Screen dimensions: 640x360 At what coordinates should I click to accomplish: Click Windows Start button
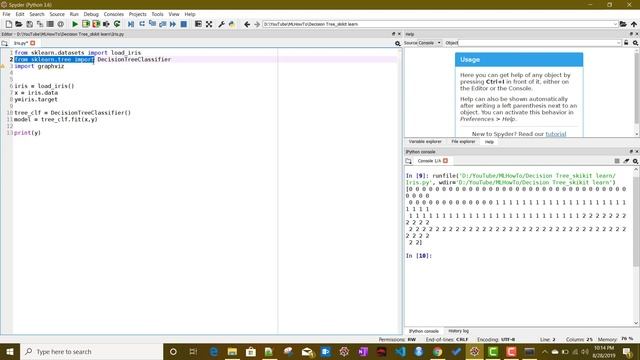click(10, 351)
